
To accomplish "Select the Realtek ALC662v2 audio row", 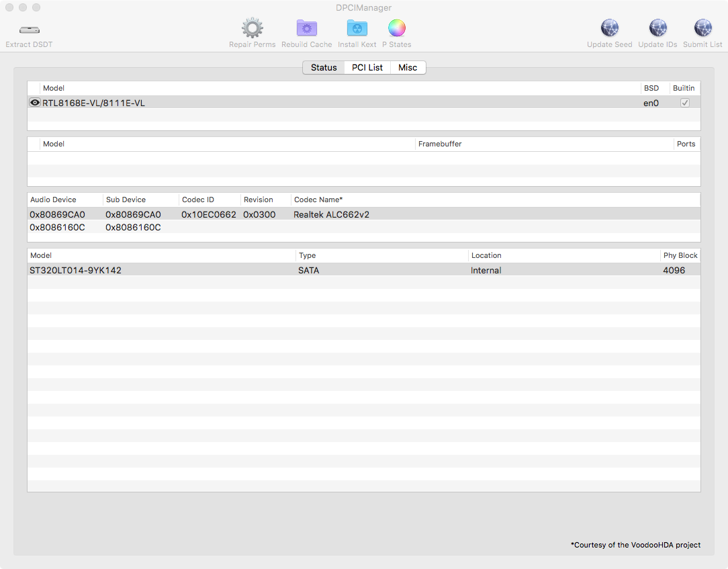I will point(331,215).
